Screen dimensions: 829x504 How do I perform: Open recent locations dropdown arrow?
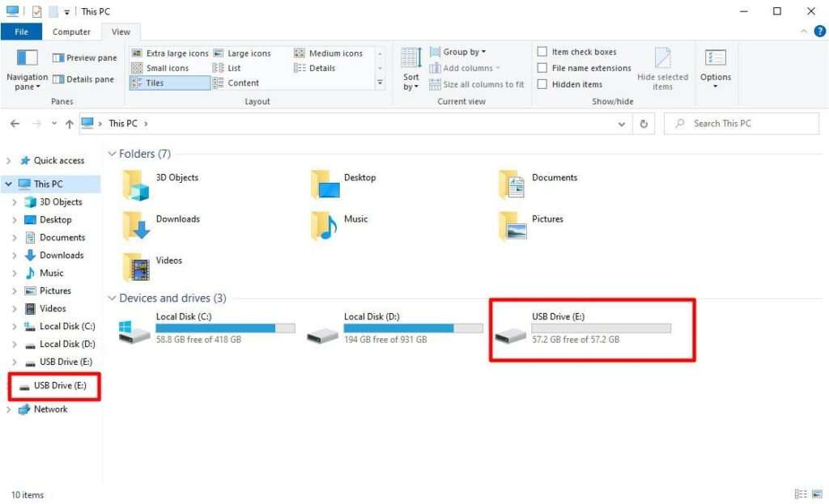[54, 124]
